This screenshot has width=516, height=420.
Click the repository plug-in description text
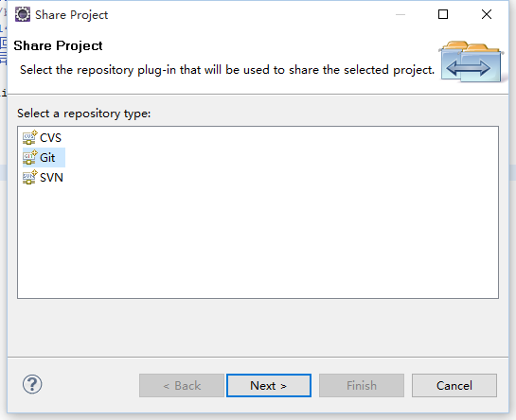tap(227, 70)
